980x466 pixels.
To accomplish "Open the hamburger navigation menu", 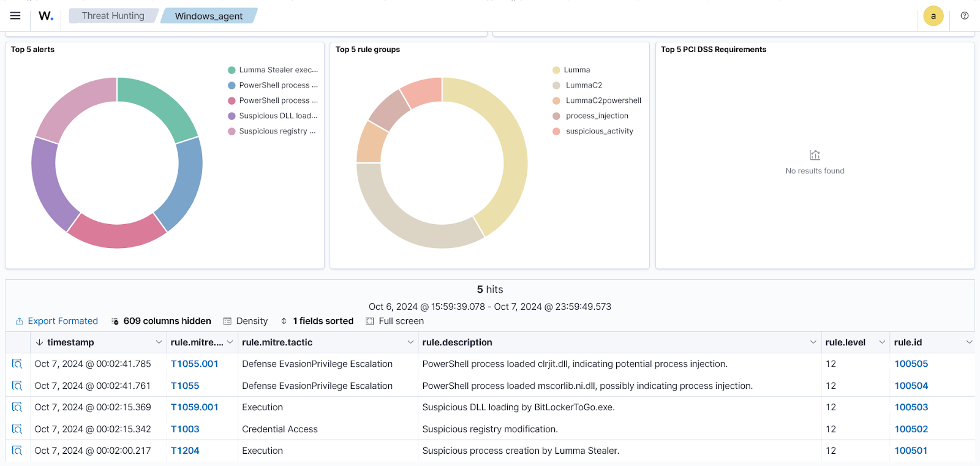I will coord(15,16).
